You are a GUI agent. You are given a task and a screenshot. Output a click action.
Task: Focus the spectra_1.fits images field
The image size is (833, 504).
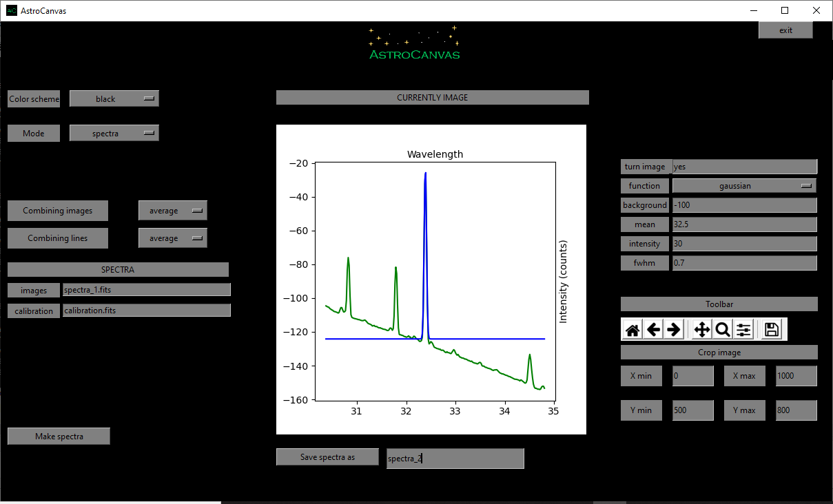147,290
